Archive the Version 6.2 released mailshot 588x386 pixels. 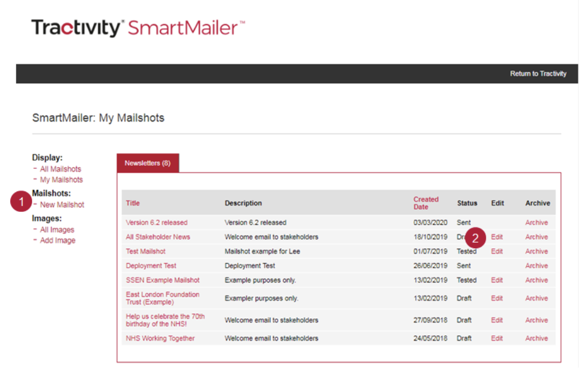537,223
